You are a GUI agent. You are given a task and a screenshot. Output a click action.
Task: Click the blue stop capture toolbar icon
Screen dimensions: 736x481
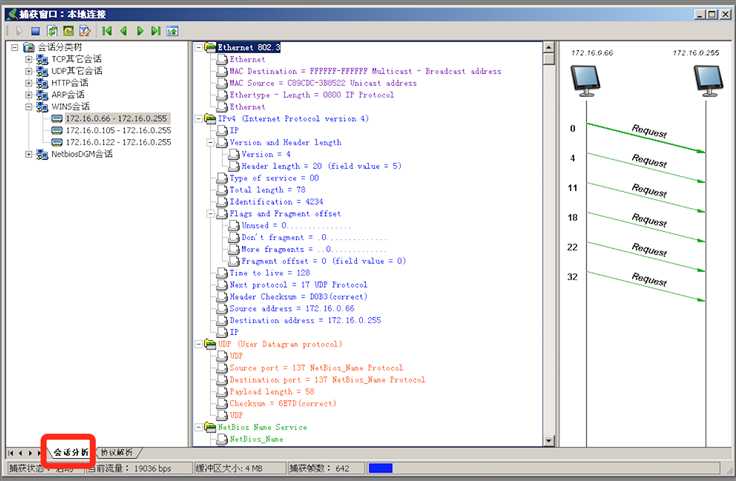[x=35, y=31]
